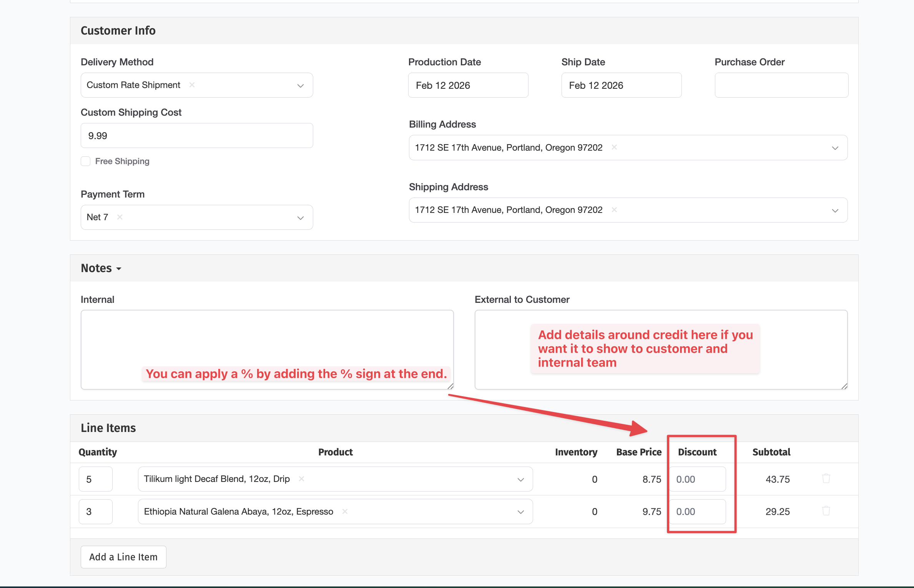Open the Payment Term dropdown
Image resolution: width=914 pixels, height=588 pixels.
click(x=300, y=218)
